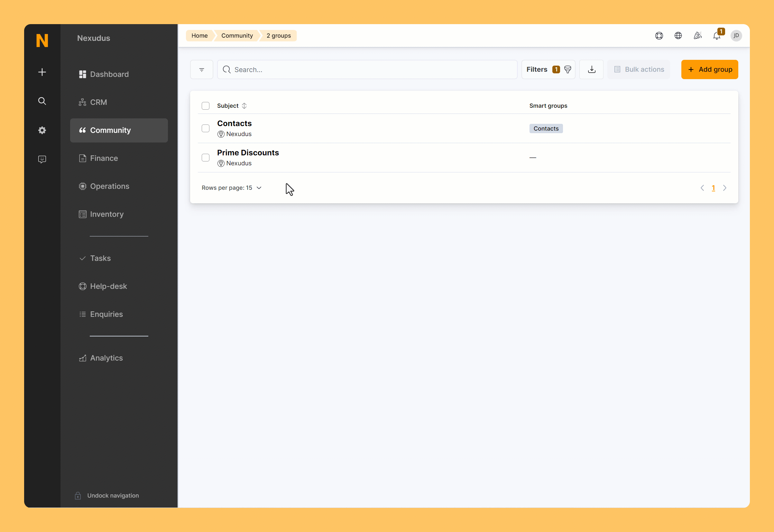Click the Subject column header label
Viewport: 774px width, 532px height.
(x=228, y=106)
